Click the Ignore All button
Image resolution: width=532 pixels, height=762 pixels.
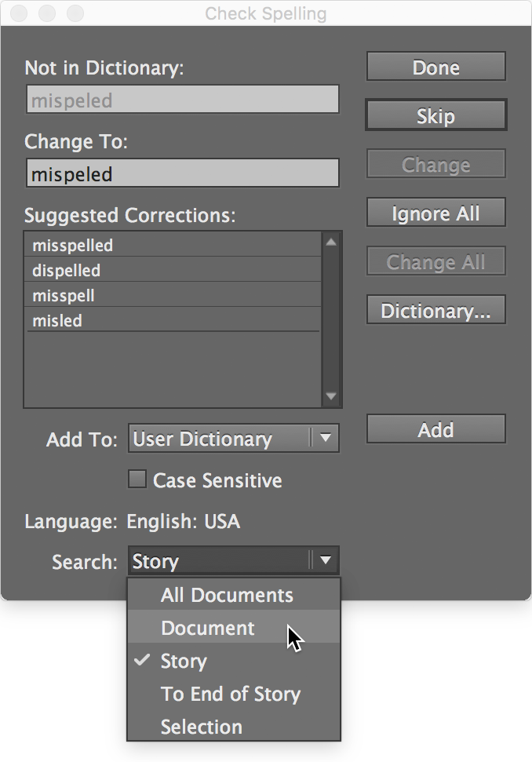pos(435,212)
